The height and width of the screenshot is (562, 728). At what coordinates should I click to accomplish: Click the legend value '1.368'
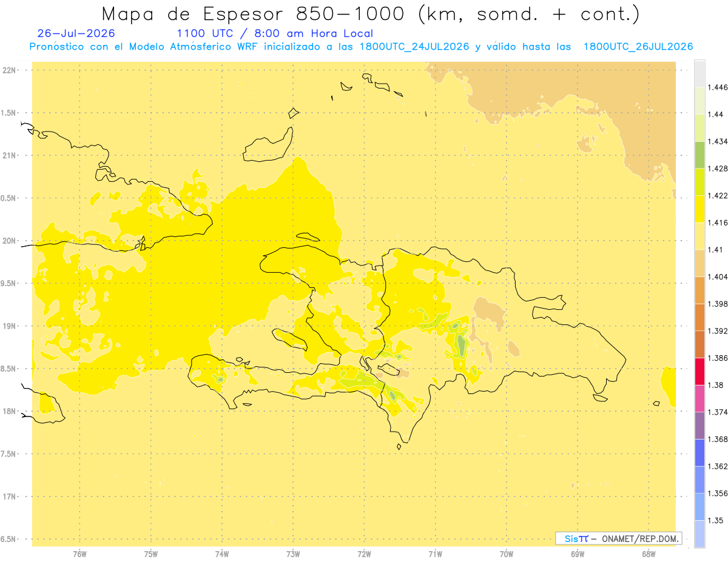(x=718, y=439)
